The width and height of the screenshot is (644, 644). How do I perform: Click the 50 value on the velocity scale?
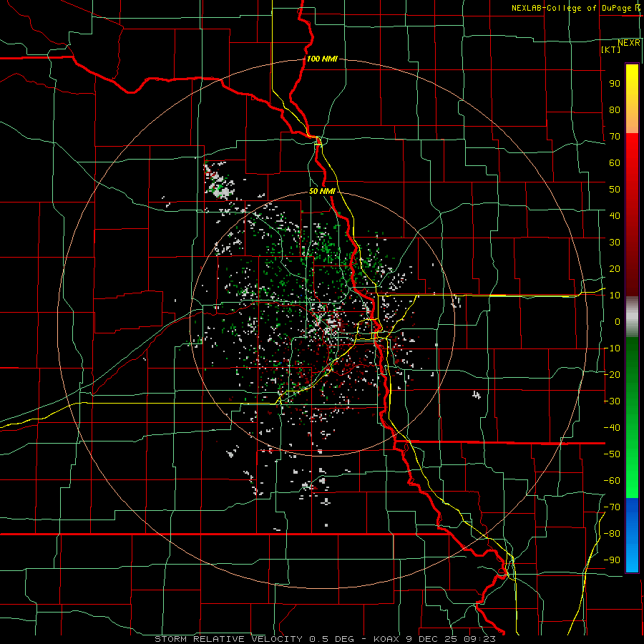pyautogui.click(x=615, y=190)
